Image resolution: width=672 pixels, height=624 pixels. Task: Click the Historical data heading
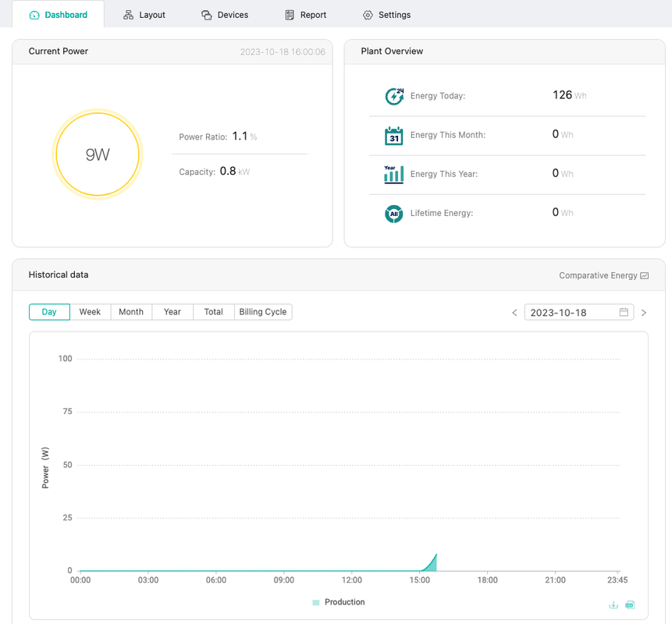(59, 275)
